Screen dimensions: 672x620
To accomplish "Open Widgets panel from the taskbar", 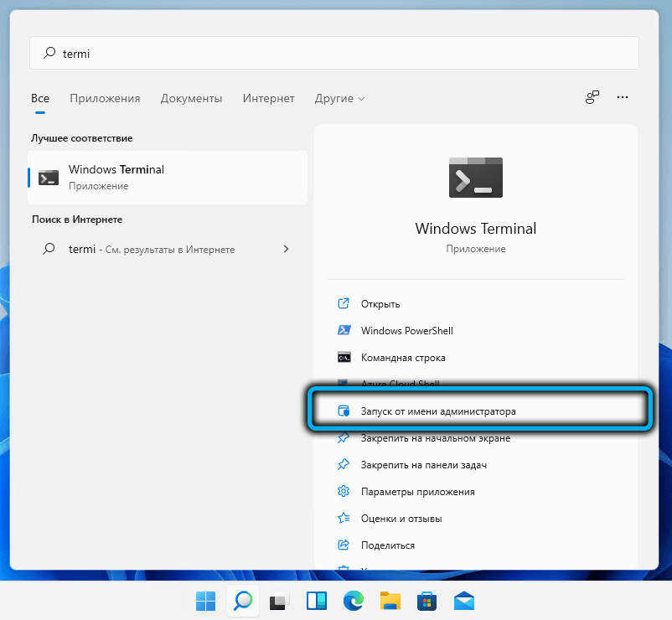I will (316, 601).
